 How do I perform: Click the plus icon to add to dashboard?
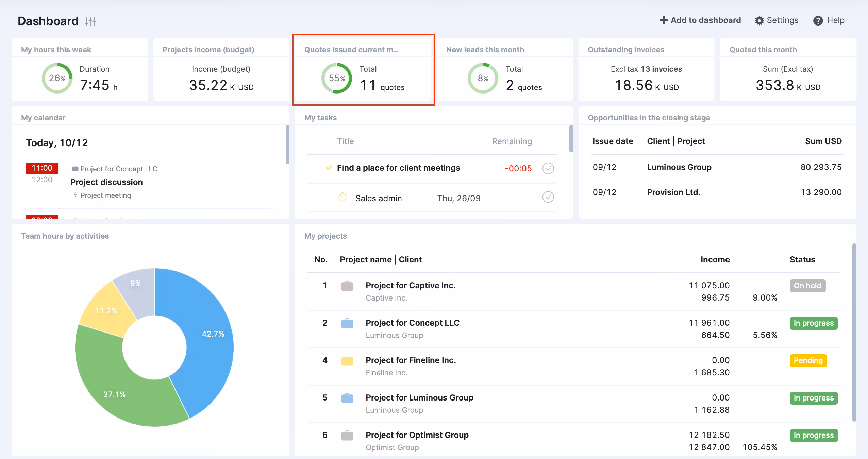click(663, 20)
